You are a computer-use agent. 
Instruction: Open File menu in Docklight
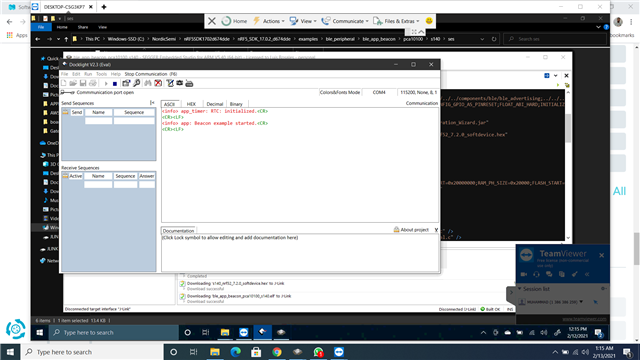click(64, 74)
